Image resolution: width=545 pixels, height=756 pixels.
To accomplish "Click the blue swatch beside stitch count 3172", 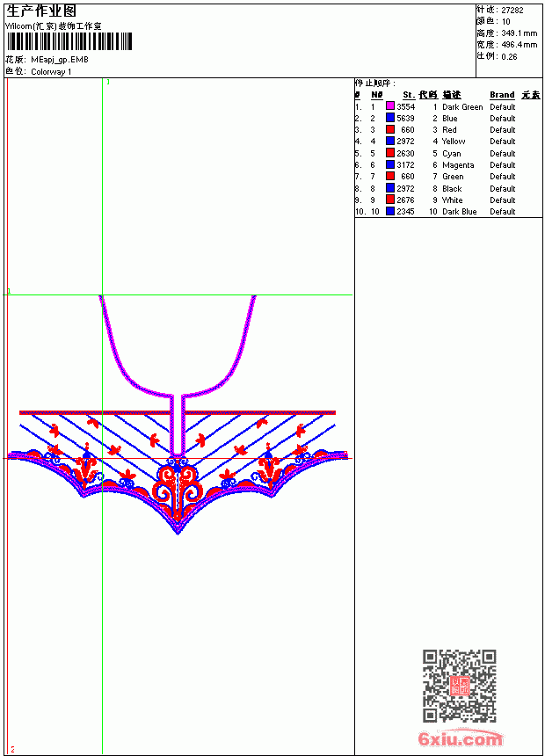I will click(390, 164).
